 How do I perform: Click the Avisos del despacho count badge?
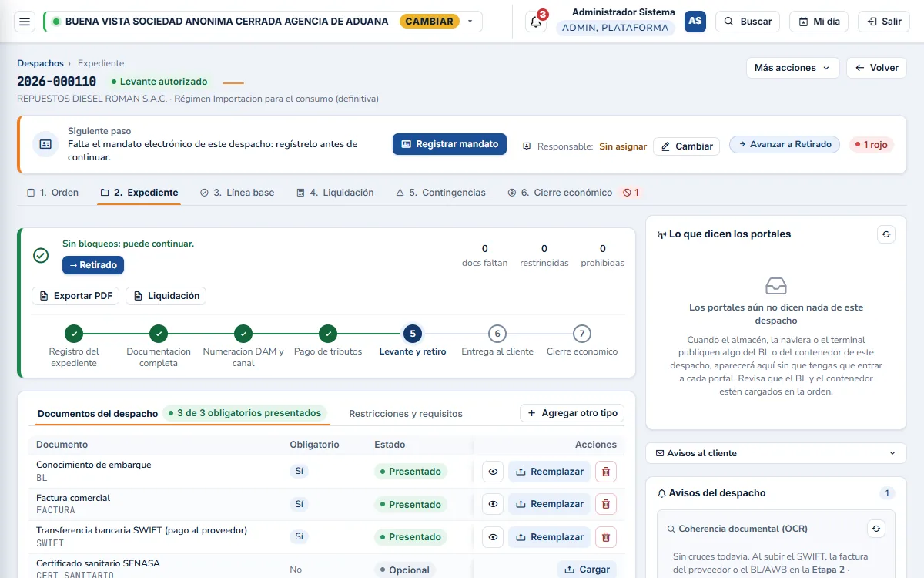(887, 493)
